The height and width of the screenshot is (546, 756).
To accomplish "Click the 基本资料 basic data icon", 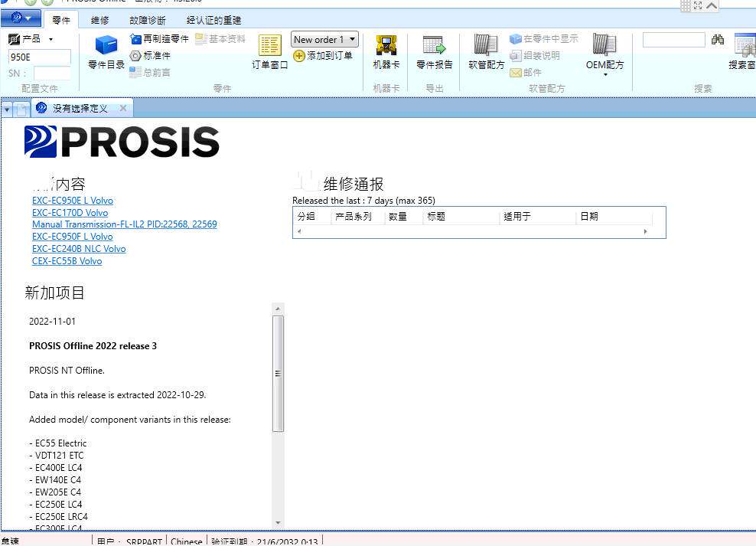I will (x=201, y=38).
